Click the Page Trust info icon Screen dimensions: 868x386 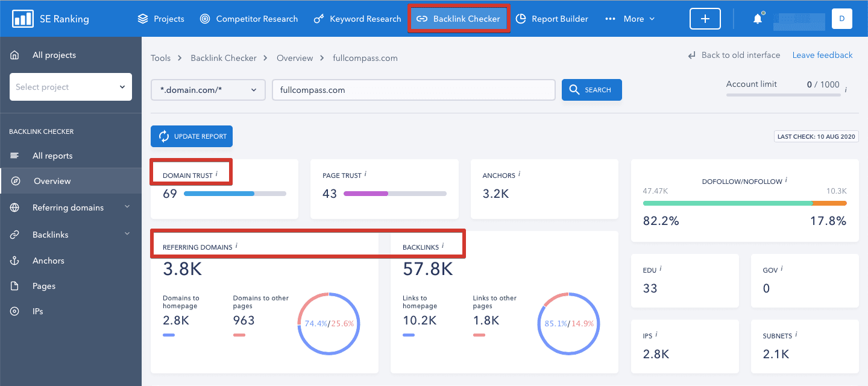pyautogui.click(x=365, y=174)
